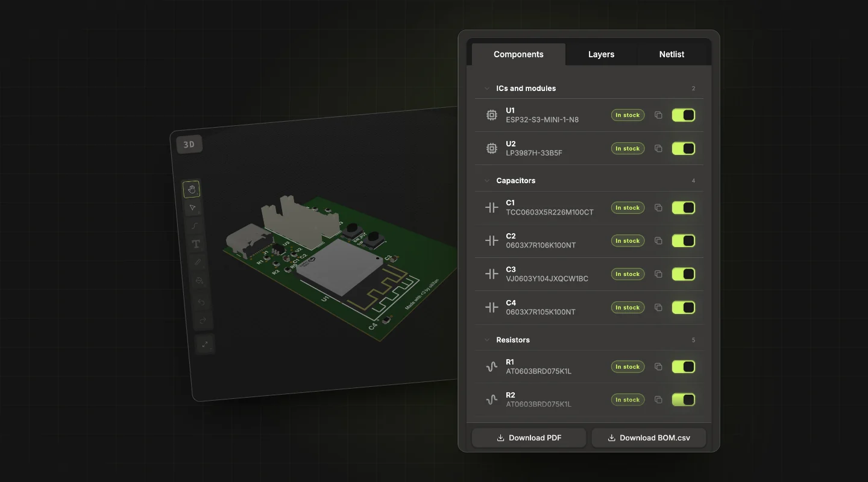This screenshot has width=868, height=482.
Task: Select part number ESP32-S3-MINI-1-N8
Action: click(542, 120)
